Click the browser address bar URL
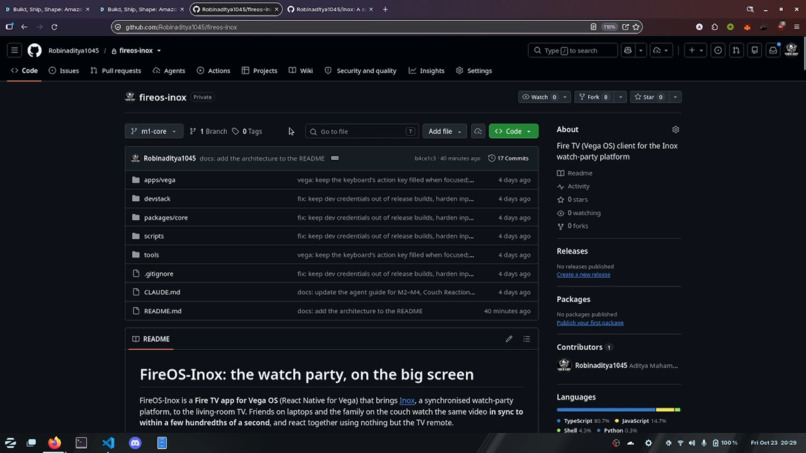The height and width of the screenshot is (453, 806). (x=181, y=27)
